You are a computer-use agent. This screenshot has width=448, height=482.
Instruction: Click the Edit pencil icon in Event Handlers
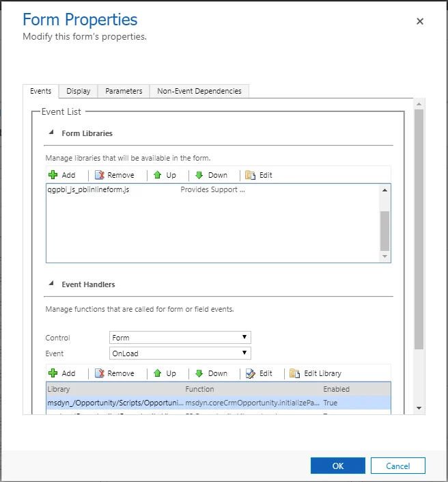[x=250, y=373]
